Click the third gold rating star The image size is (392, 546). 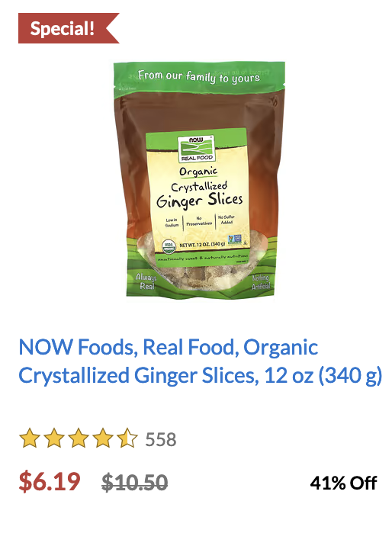pos(79,438)
